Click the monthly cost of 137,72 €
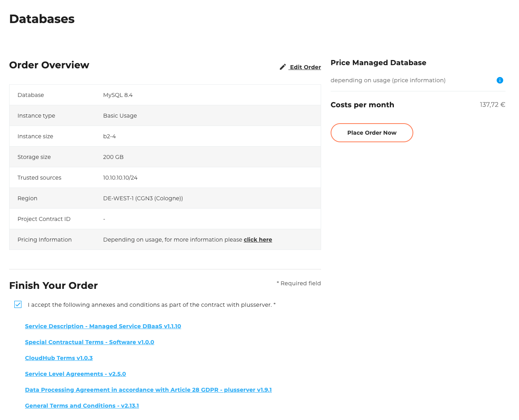 [x=492, y=105]
